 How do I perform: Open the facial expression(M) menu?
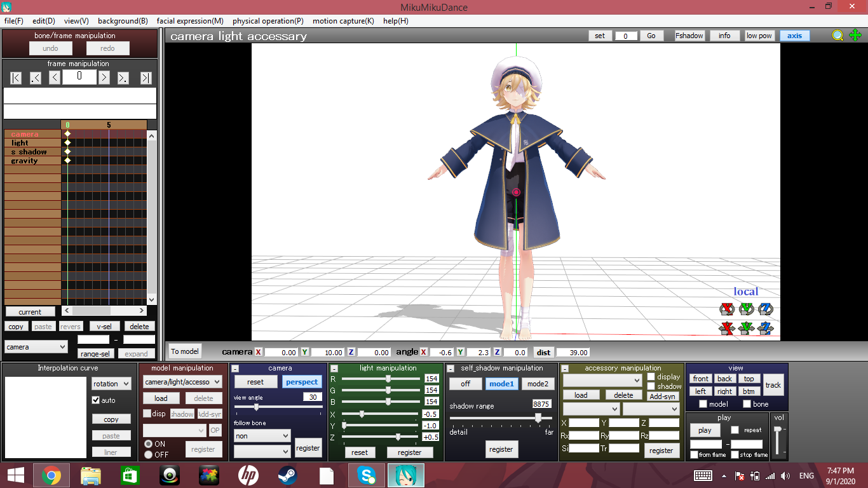(x=190, y=21)
